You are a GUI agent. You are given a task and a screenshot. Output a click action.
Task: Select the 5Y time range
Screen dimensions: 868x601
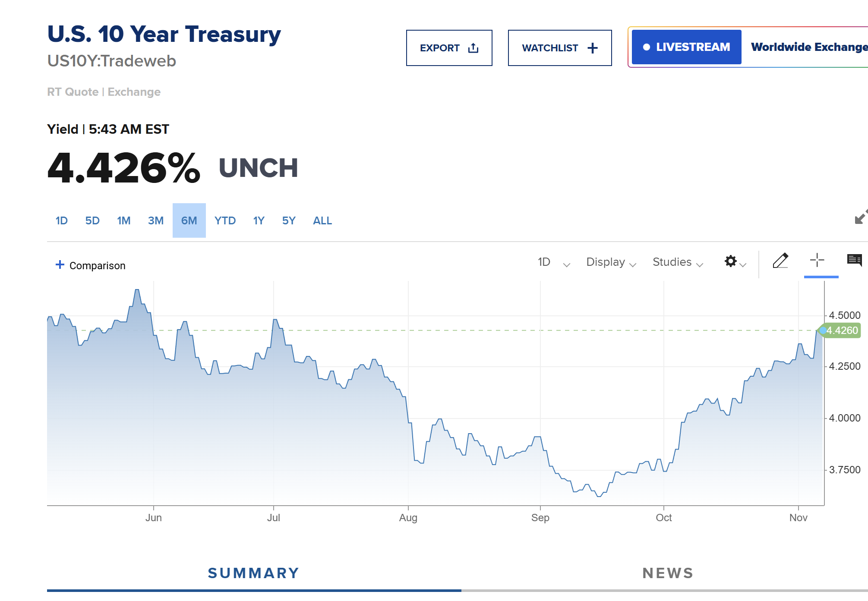click(x=289, y=221)
